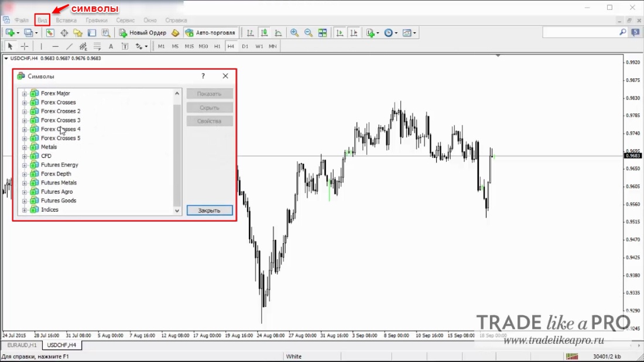Toggle the Data Window crosshair-circle icon
Viewport: 644px width, 362px height.
point(64,33)
